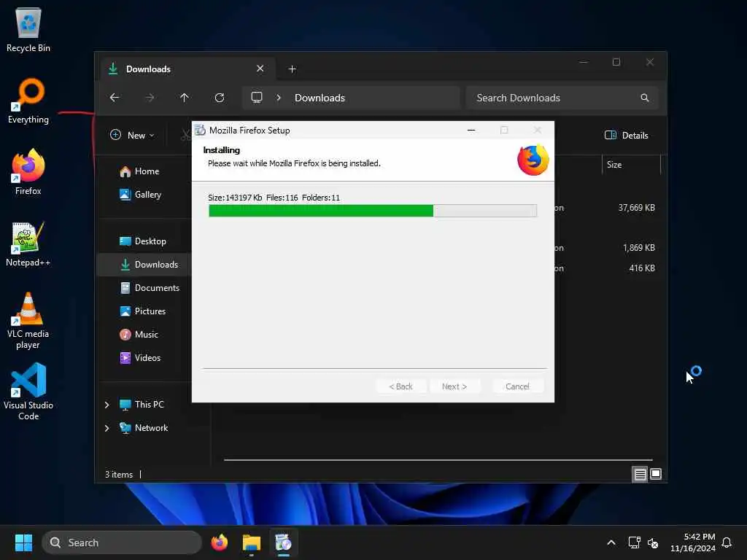The height and width of the screenshot is (560, 747).
Task: Open the notification bell in taskbar
Action: [x=727, y=542]
